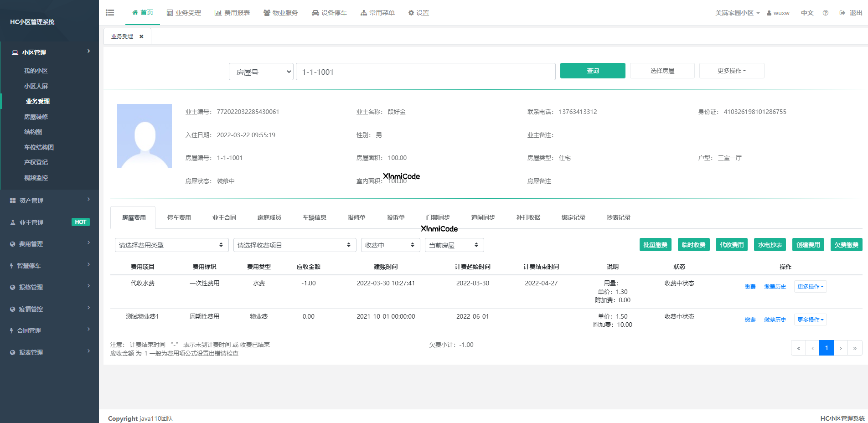
Task: Open the 请选择费用类型 dropdown
Action: [171, 245]
